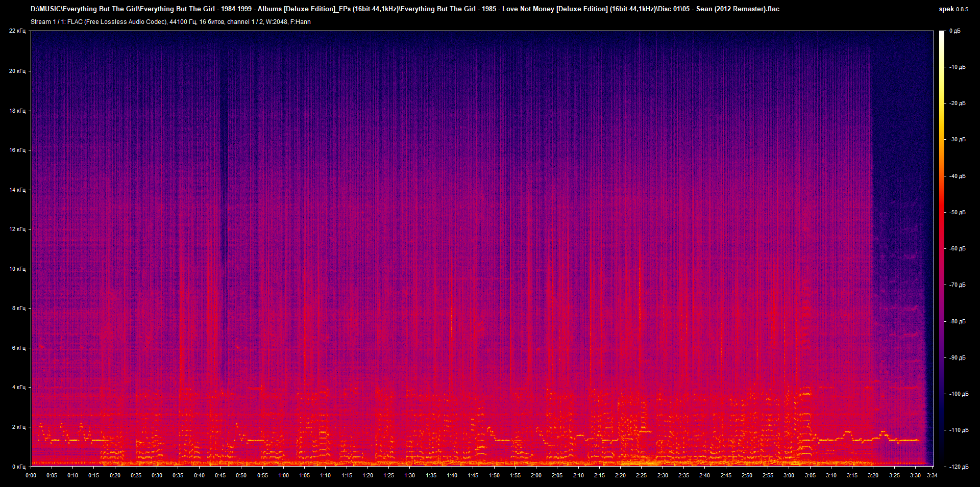Click the stream info line with FLAC codec
The image size is (980, 487).
click(x=170, y=22)
